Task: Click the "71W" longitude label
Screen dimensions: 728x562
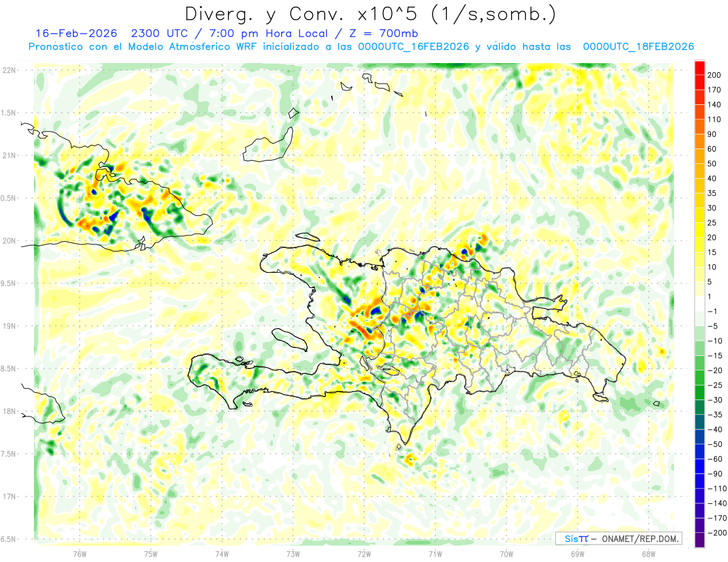Action: (435, 554)
